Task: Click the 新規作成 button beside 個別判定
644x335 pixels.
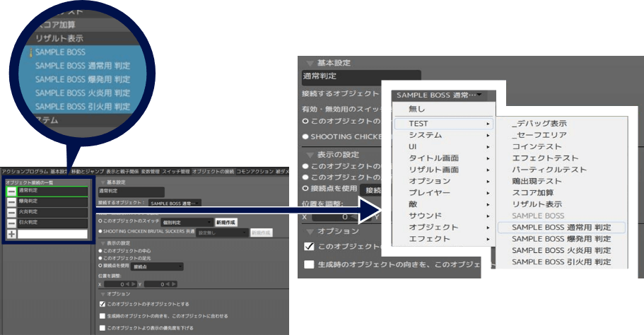Action: click(226, 222)
